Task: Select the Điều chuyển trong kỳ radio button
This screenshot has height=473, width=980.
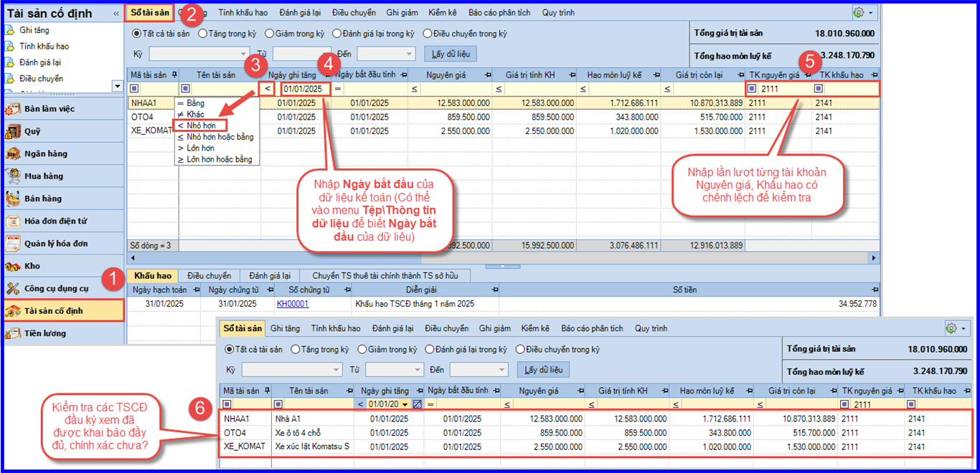Action: (x=428, y=34)
